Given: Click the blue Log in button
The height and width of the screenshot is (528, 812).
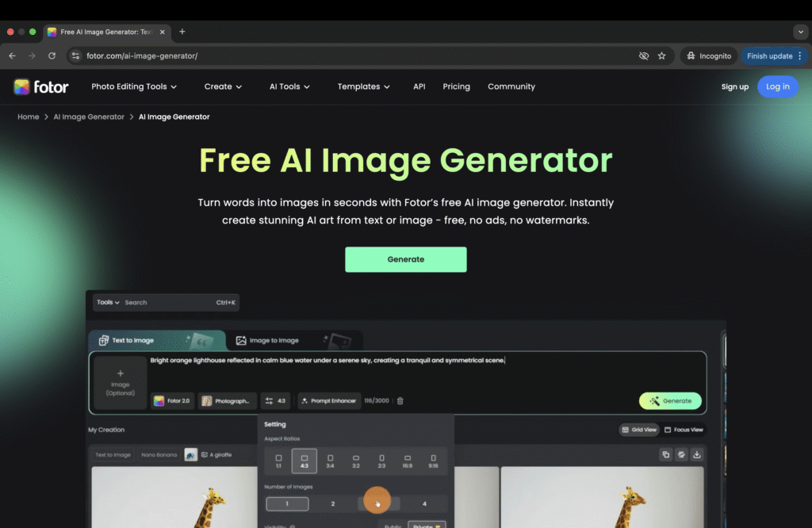Looking at the screenshot, I should coord(777,86).
